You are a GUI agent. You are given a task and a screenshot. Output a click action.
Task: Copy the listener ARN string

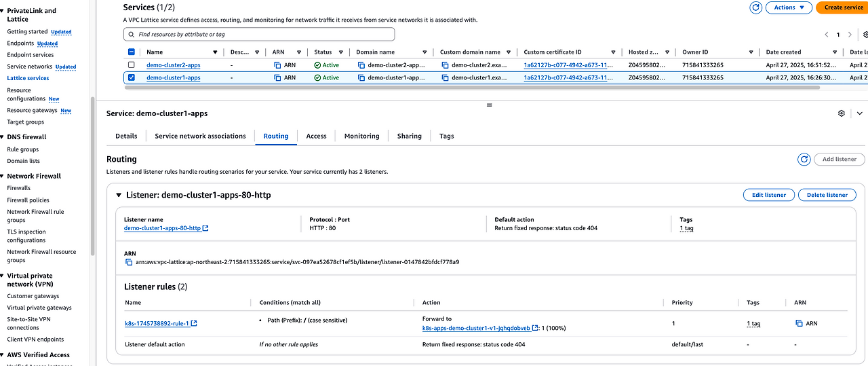pos(129,262)
